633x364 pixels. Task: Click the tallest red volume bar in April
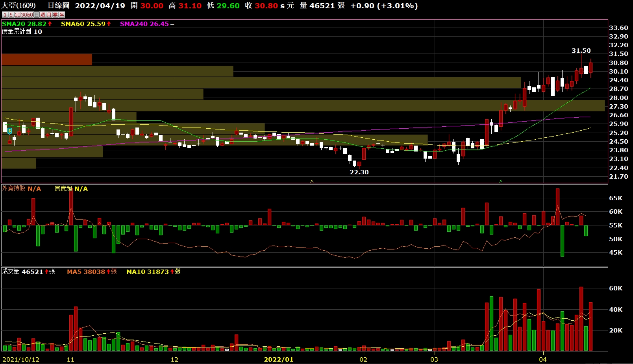pyautogui.click(x=581, y=319)
